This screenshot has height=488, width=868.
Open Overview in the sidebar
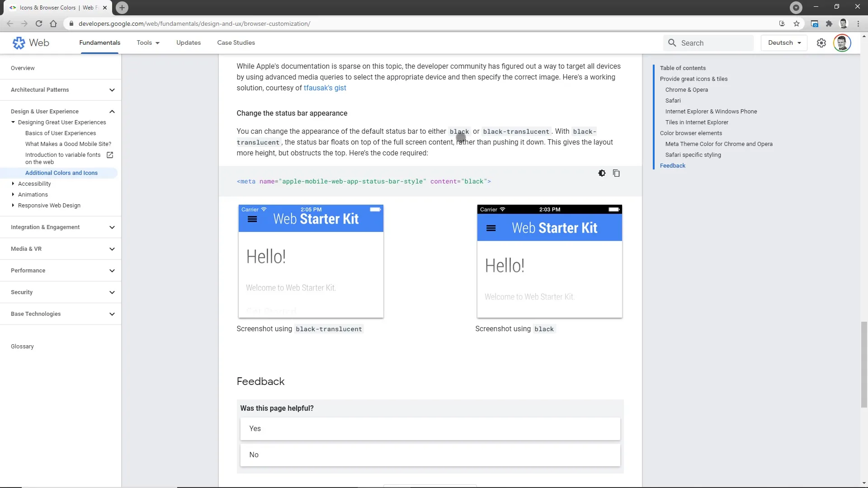pyautogui.click(x=23, y=68)
